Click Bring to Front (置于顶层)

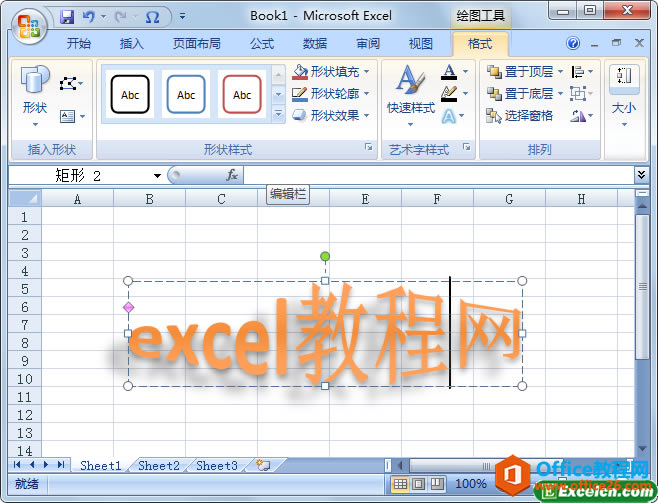(520, 72)
